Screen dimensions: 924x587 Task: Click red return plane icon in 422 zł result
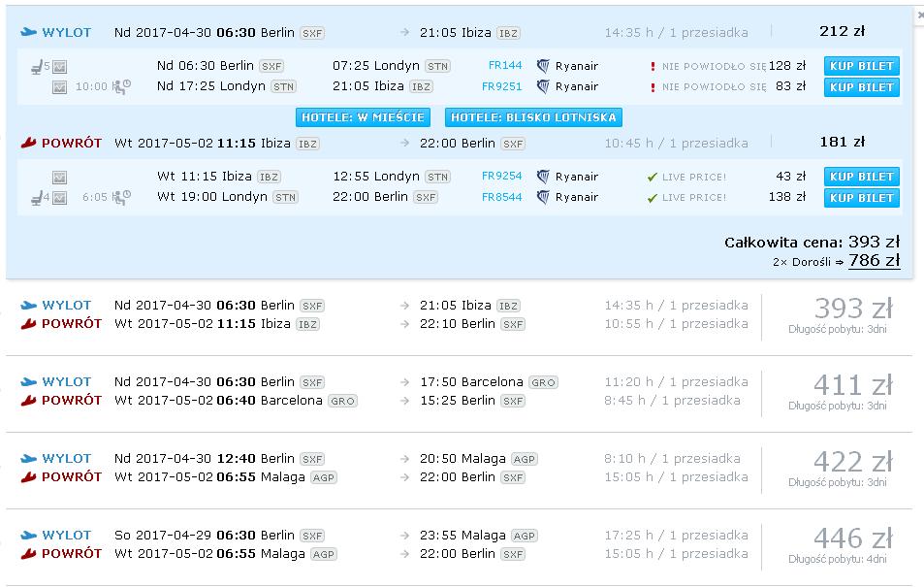pos(28,476)
